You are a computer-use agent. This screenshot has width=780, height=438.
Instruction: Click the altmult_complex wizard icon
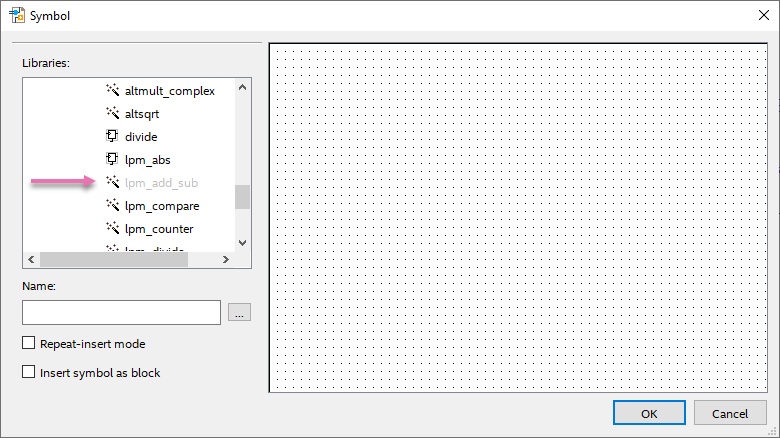click(112, 90)
